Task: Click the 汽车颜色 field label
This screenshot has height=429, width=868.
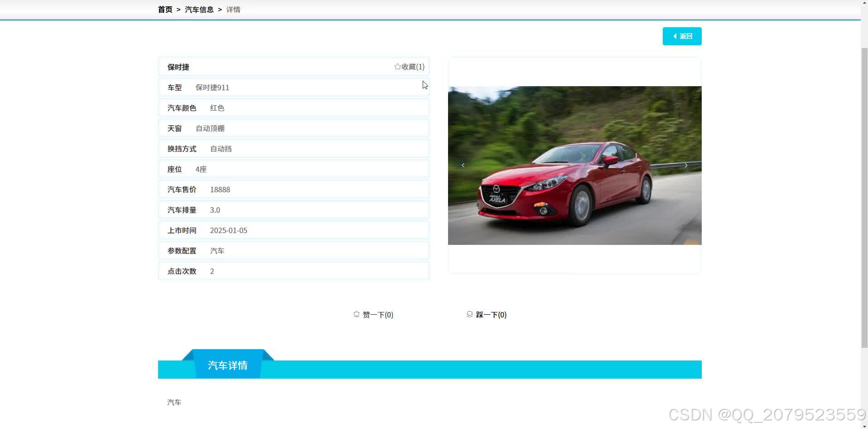Action: [x=182, y=108]
